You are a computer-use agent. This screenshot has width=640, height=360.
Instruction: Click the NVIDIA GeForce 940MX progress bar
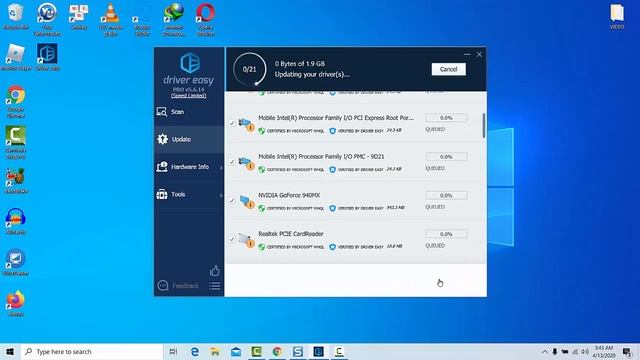446,195
